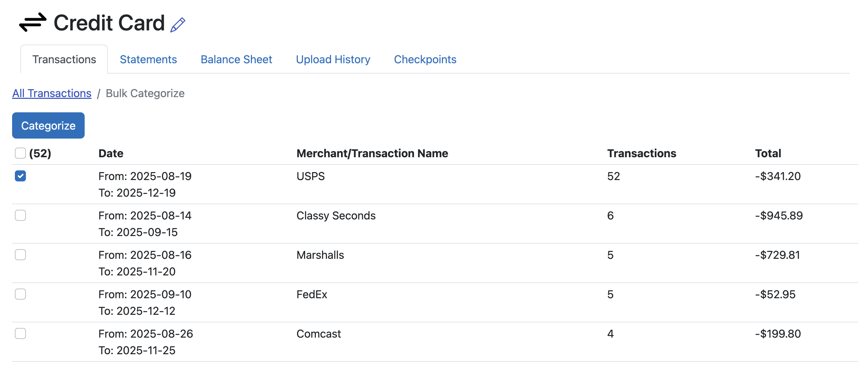Follow the All Transactions breadcrumb link
This screenshot has height=367, width=868.
pos(52,93)
